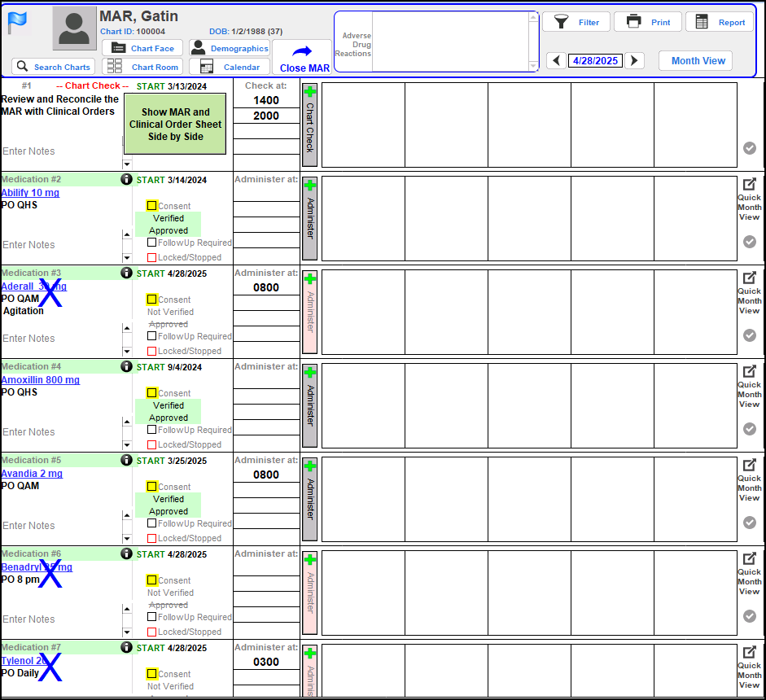
Task: Check FollowUp Required for Aderall
Action: (x=151, y=336)
